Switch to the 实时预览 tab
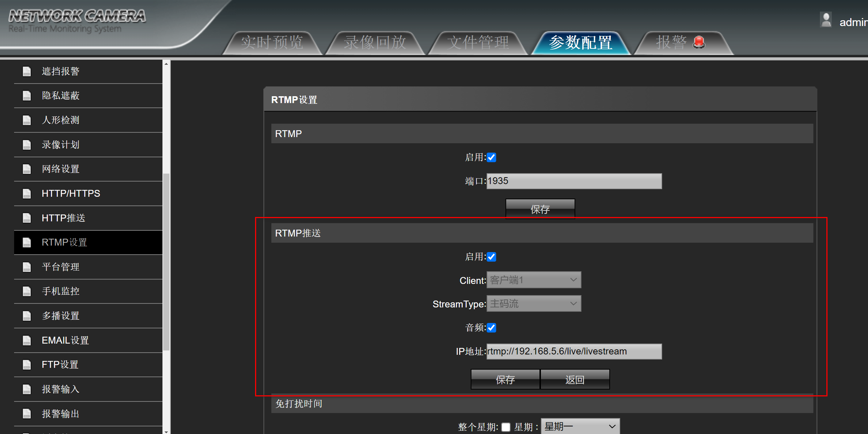The image size is (868, 434). click(272, 43)
